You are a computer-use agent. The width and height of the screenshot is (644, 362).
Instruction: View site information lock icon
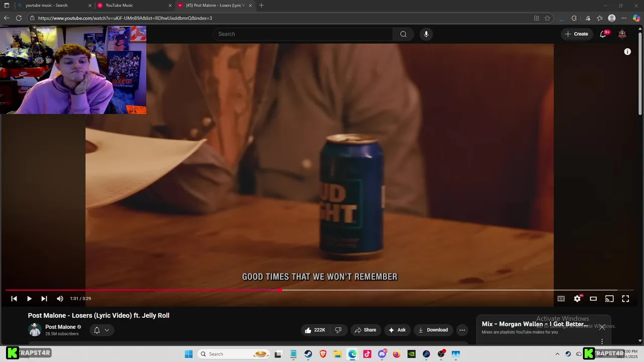[32, 18]
